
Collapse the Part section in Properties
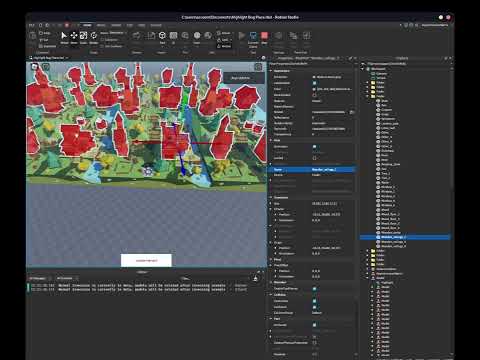pos(271,319)
